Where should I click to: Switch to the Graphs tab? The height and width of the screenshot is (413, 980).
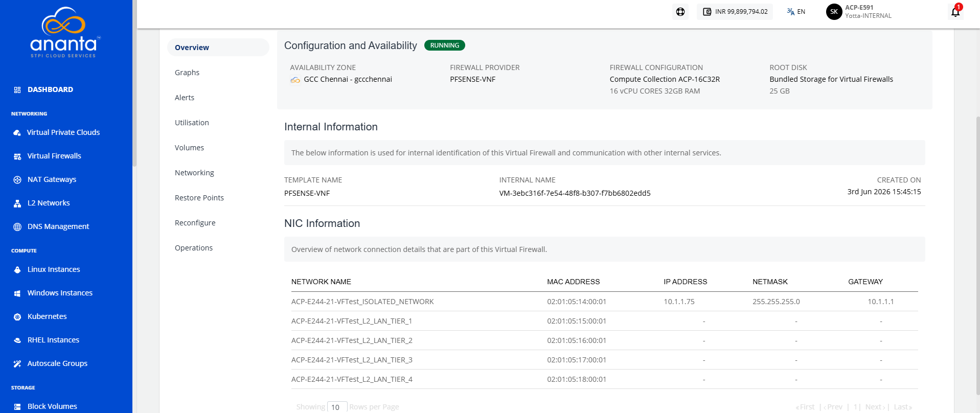[187, 73]
